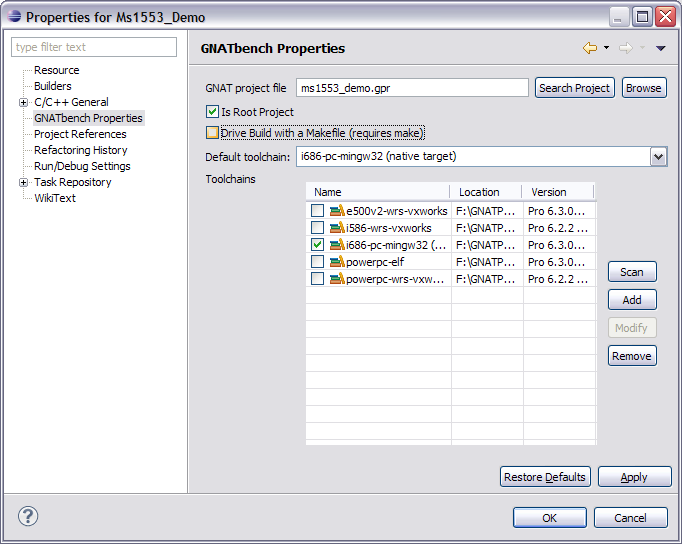The height and width of the screenshot is (544, 682).
Task: Click the Eclipse icon in title bar
Action: pyautogui.click(x=14, y=17)
